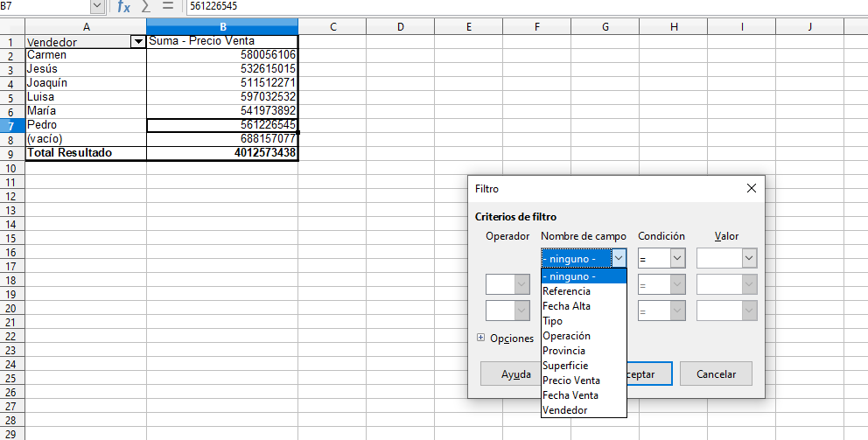Select '- ninguno -' in the field list
This screenshot has height=440, width=868.
(584, 276)
